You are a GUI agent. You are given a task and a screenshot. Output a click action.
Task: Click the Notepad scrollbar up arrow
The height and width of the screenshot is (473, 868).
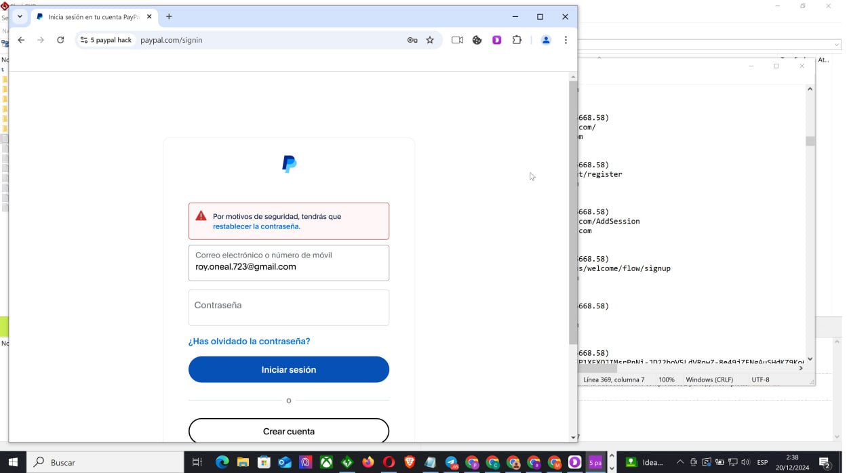[810, 89]
